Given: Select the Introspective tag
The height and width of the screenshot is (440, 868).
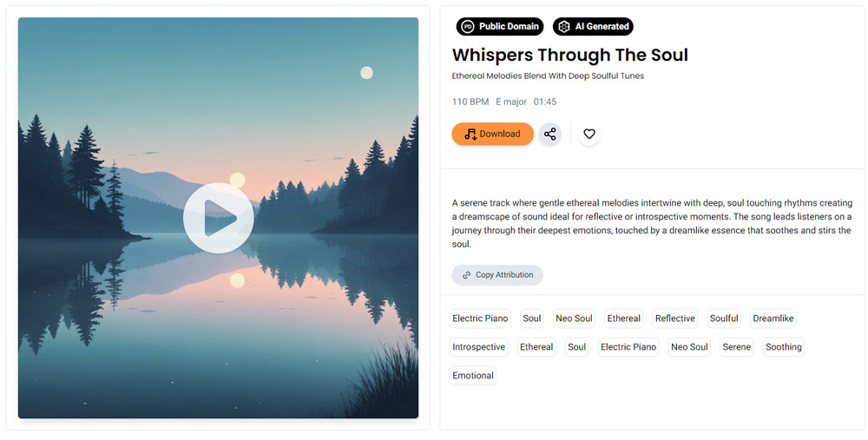Looking at the screenshot, I should (x=479, y=347).
